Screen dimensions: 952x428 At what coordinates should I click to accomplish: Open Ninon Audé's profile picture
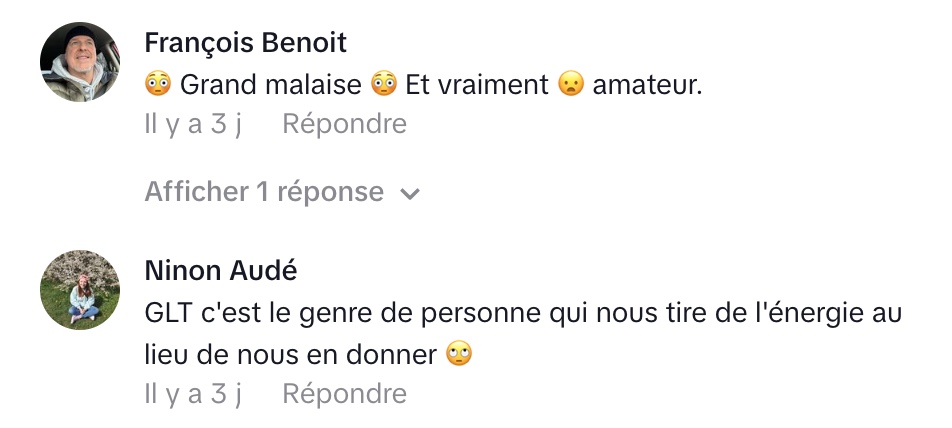[80, 290]
